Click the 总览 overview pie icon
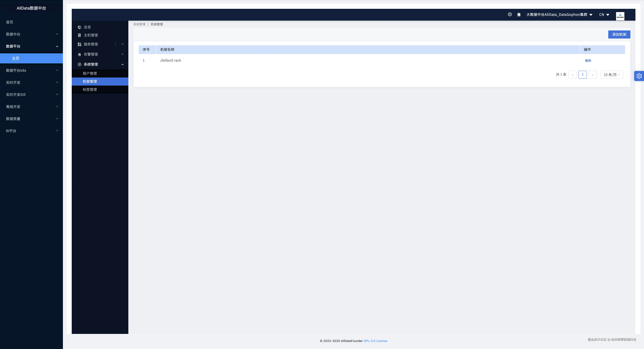This screenshot has width=644, height=349. (80, 27)
